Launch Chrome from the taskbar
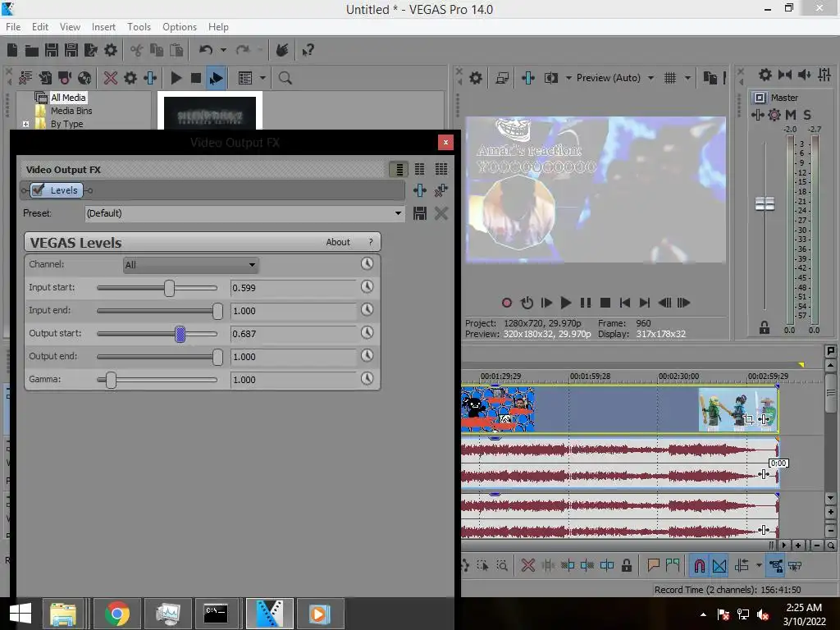840x630 pixels. pos(117,614)
